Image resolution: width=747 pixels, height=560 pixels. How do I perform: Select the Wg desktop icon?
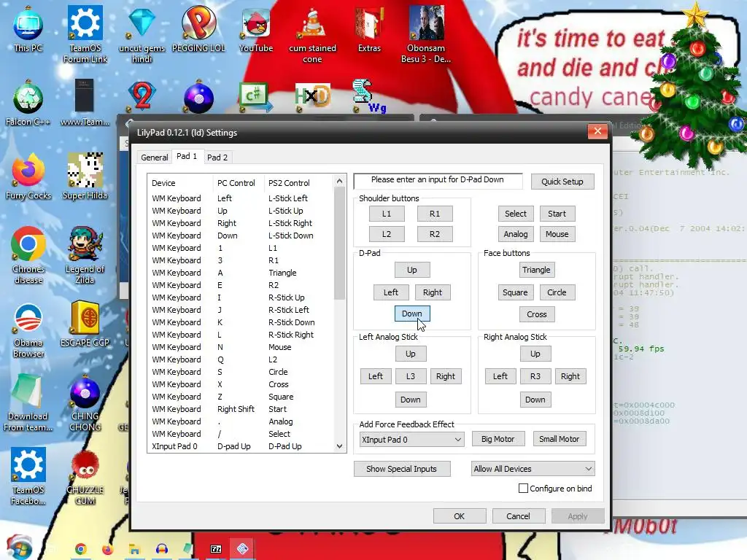tap(368, 96)
